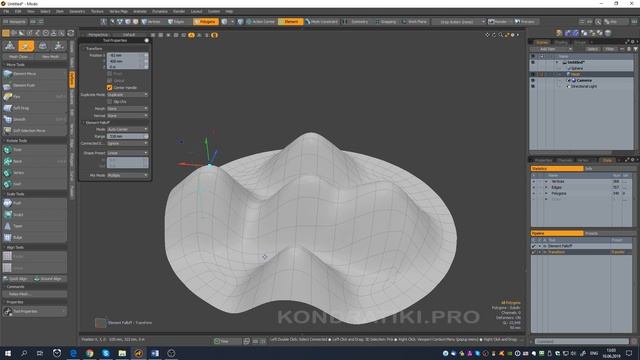Toggle visibility of the Untitled scene item
Viewport: 640px width, 360px height.
533,62
